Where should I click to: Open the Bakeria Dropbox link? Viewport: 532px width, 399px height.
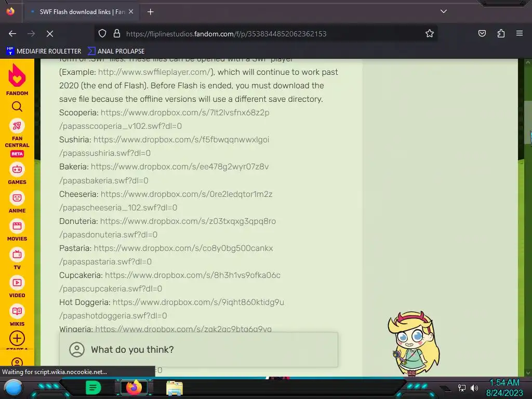point(180,167)
